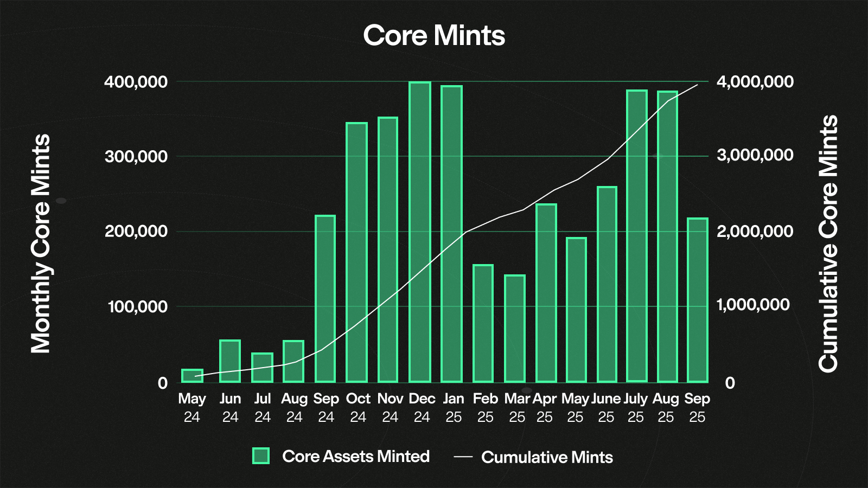The height and width of the screenshot is (488, 868).
Task: Click the July 25 bar
Action: tap(637, 236)
